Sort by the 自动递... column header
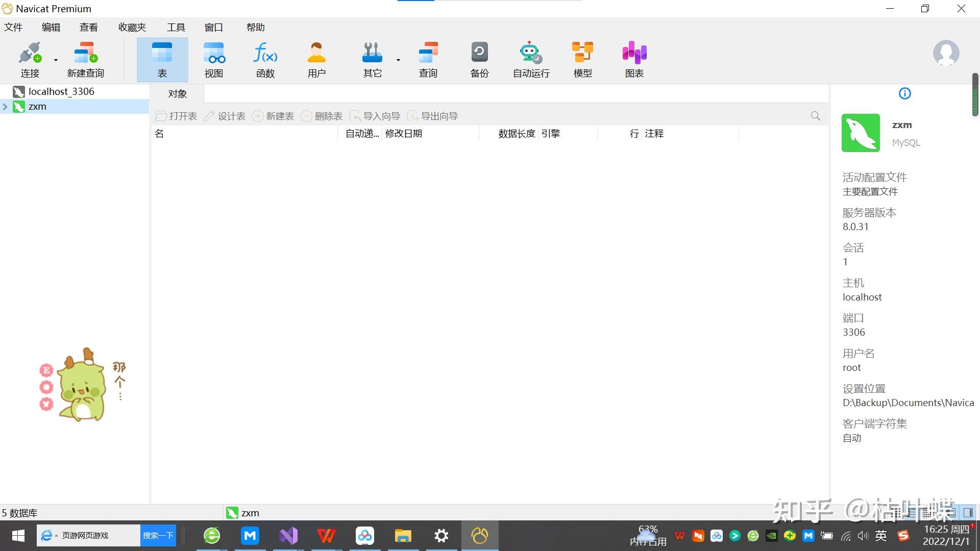Viewport: 980px width, 551px height. pos(360,134)
